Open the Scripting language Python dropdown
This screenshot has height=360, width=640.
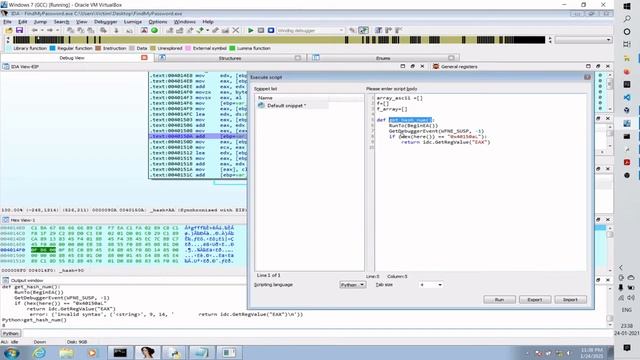[x=353, y=285]
